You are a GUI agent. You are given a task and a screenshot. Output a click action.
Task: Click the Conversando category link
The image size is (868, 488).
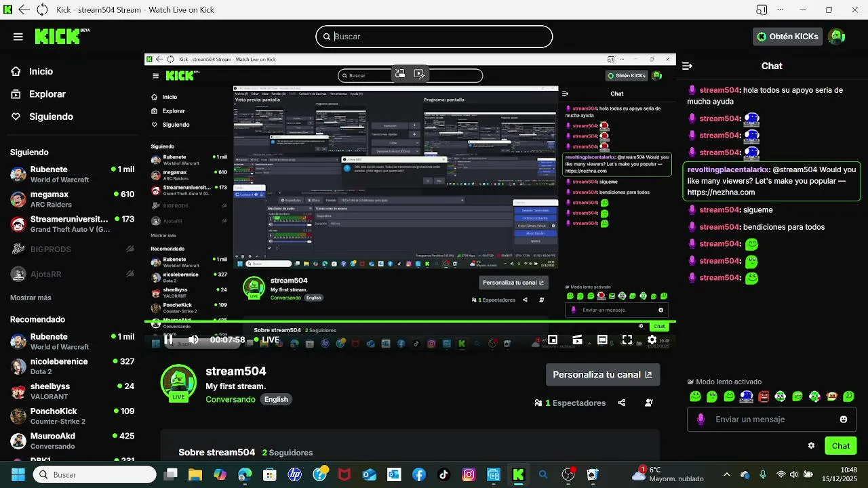pyautogui.click(x=231, y=399)
